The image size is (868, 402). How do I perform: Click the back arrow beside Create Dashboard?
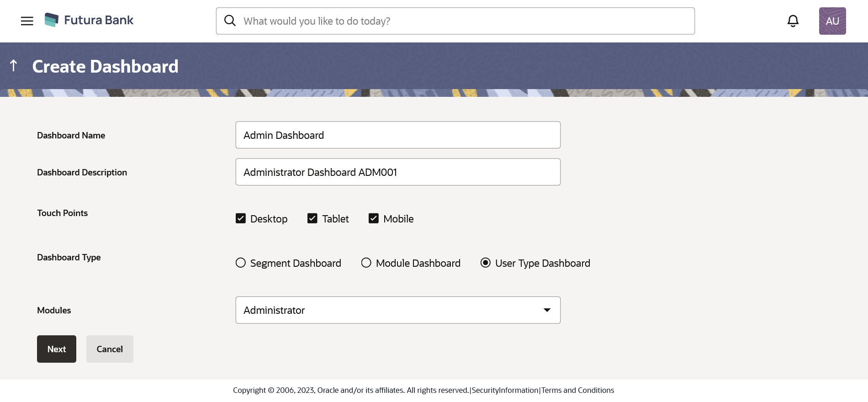14,66
